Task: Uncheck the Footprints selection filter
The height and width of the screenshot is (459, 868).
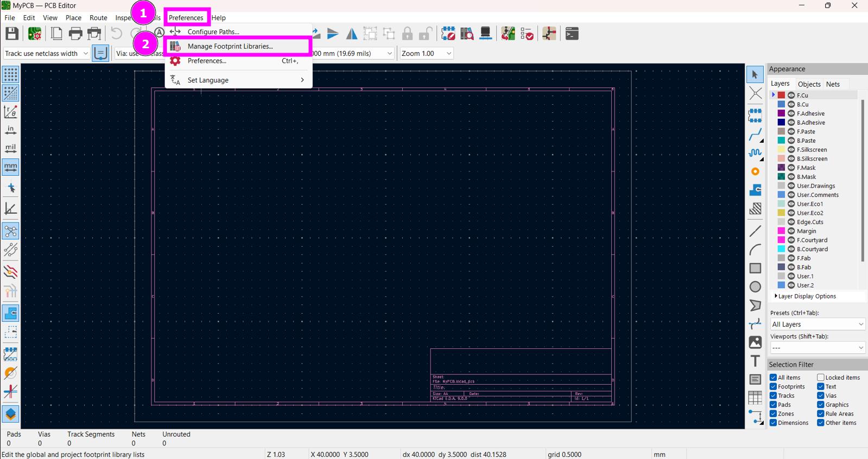Action: tap(773, 387)
